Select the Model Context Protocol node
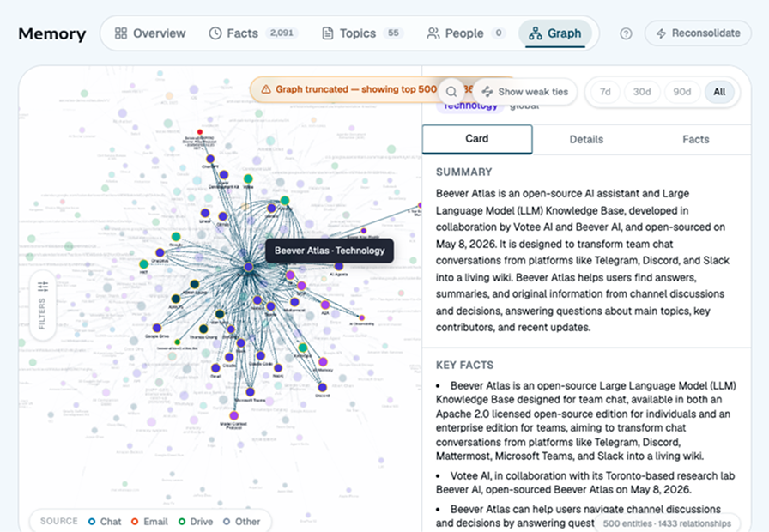The image size is (769, 532). [x=234, y=415]
